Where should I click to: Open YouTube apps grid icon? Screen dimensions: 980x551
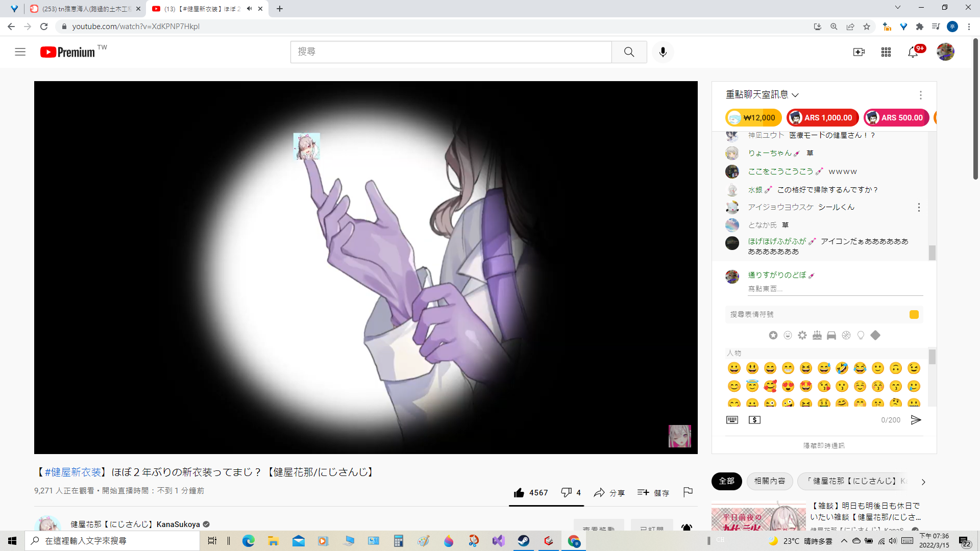coord(886,52)
